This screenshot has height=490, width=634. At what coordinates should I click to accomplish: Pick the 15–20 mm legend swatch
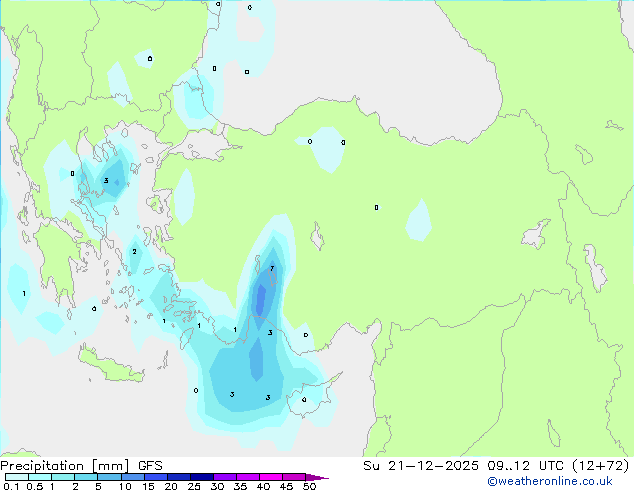pos(156,477)
